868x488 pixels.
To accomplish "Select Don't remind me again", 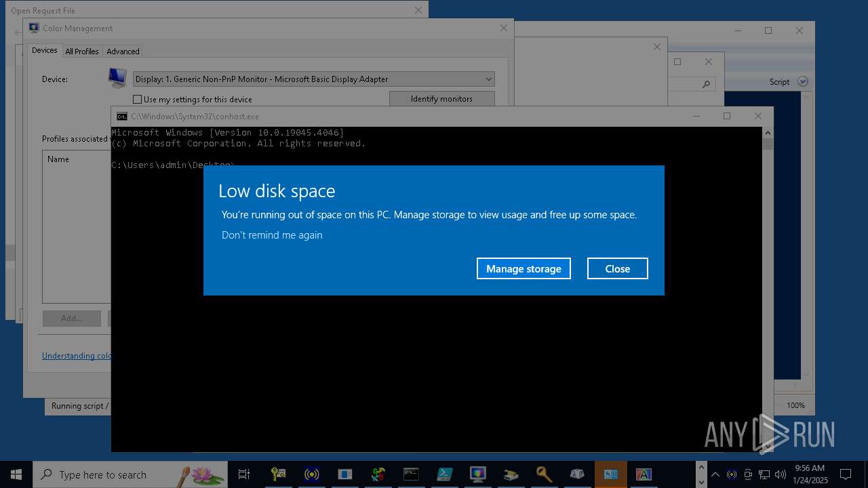I will pos(272,235).
